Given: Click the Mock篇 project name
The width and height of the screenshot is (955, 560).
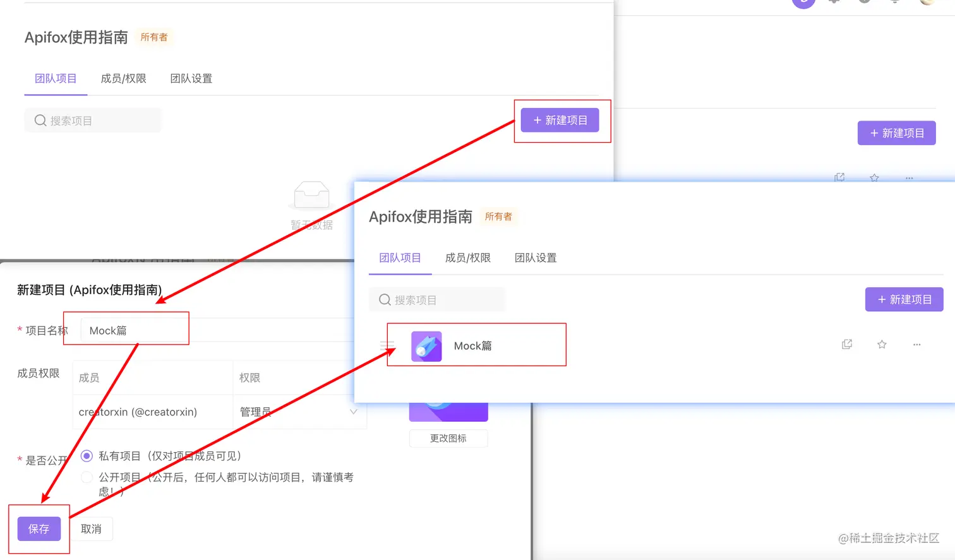Looking at the screenshot, I should click(x=472, y=346).
